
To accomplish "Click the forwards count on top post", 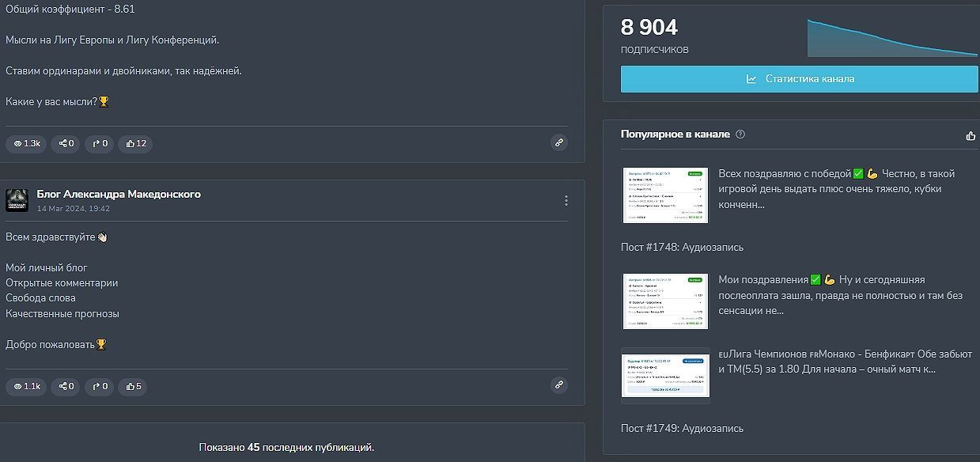I will tap(100, 143).
